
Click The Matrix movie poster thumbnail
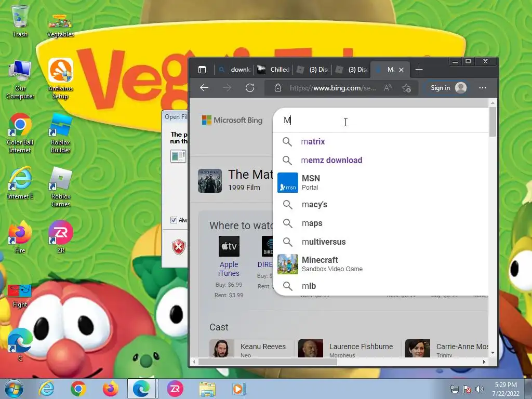tap(210, 181)
